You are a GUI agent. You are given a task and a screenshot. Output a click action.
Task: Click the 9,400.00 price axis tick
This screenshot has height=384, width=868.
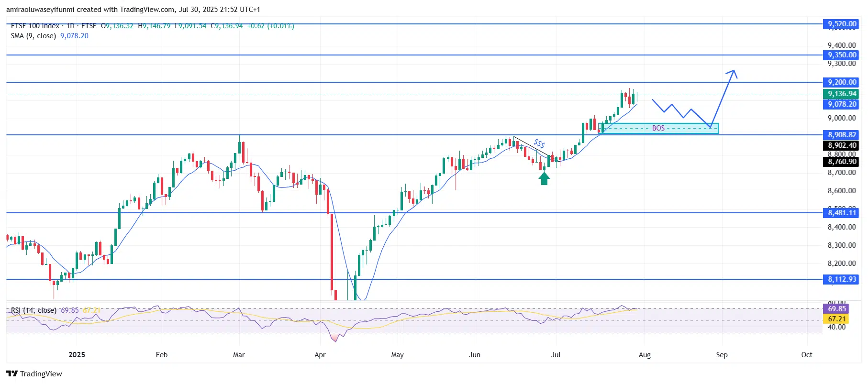(842, 45)
